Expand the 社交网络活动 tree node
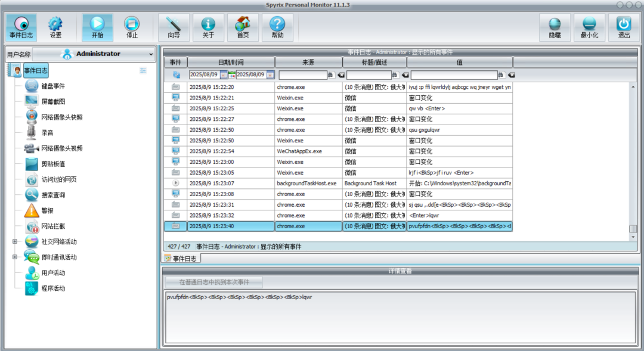Viewport: 644px width, 351px height. coord(15,242)
